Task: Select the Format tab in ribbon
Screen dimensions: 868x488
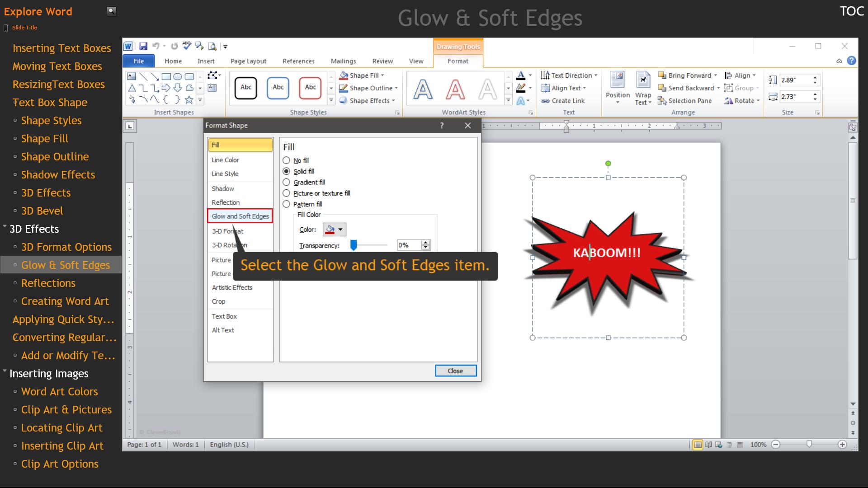Action: (457, 61)
